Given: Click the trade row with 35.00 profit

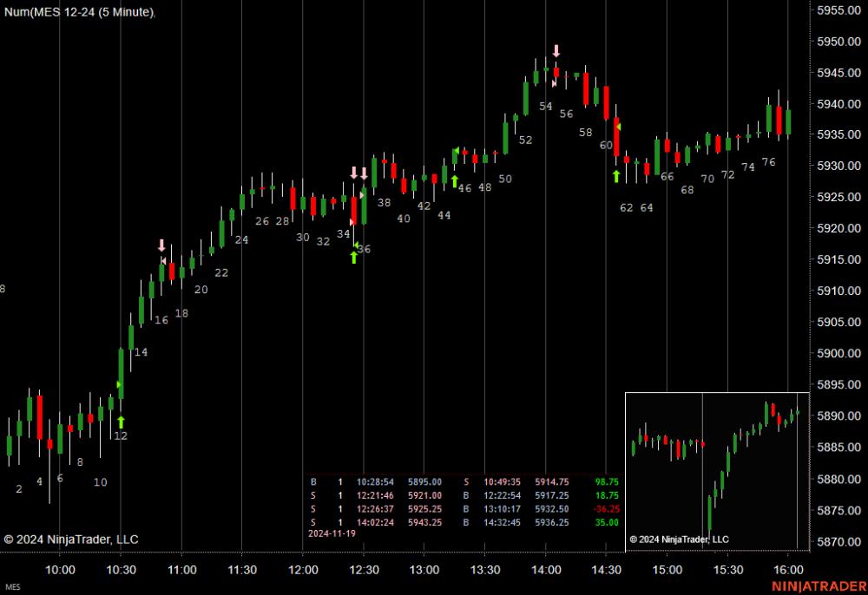Looking at the screenshot, I should [464, 522].
